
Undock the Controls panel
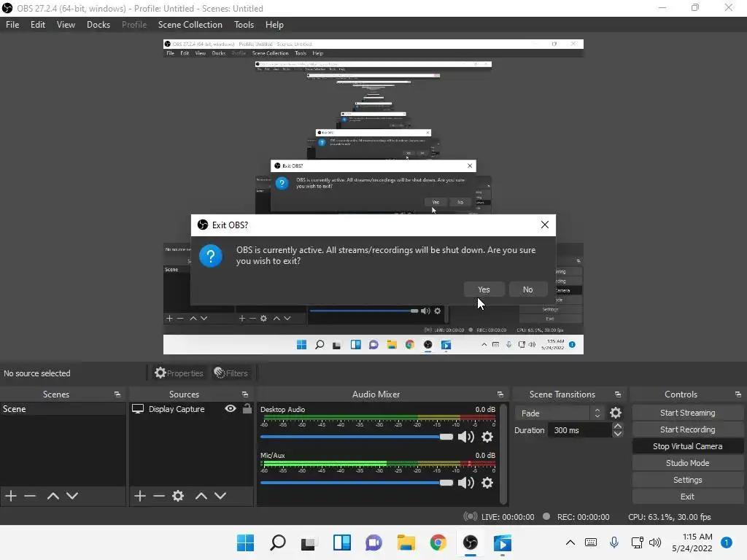point(738,394)
